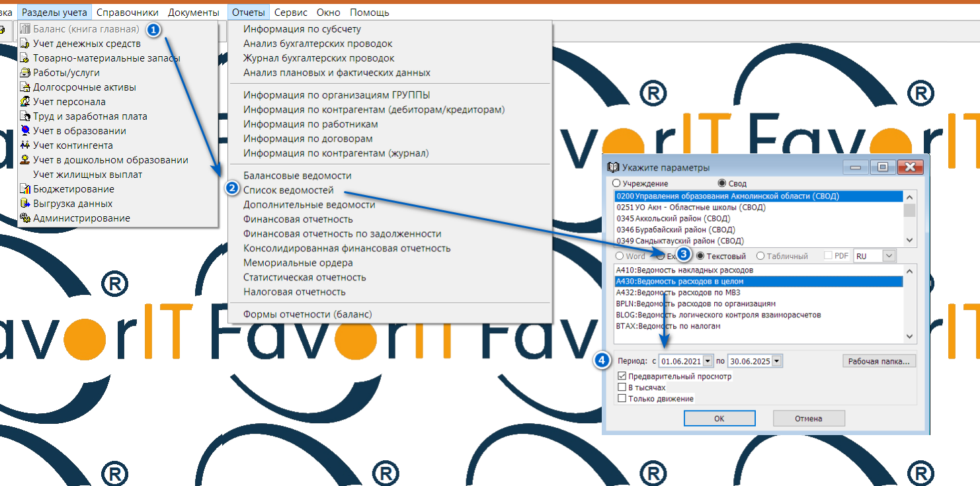Uncheck Предварительный просмотр checkbox
Screen dimensions: 980x486
pyautogui.click(x=622, y=376)
